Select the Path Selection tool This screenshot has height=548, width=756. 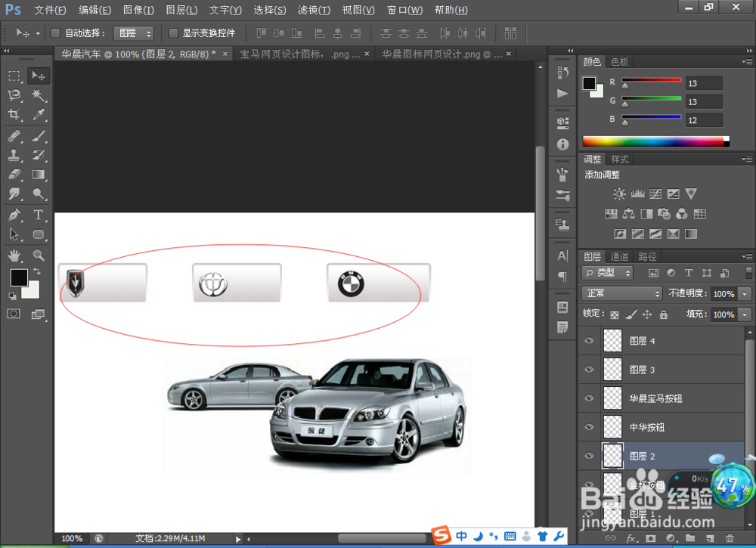coord(14,234)
